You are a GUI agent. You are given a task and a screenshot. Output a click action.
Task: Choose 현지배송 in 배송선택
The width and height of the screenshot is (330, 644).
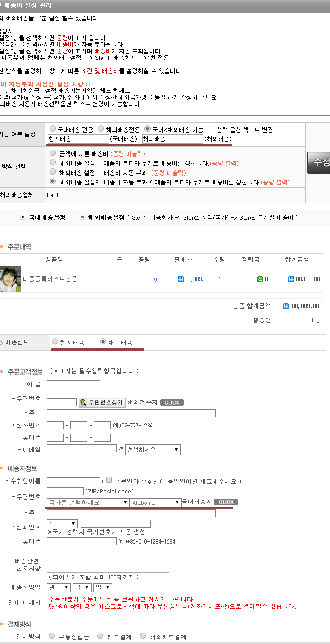coord(55,342)
